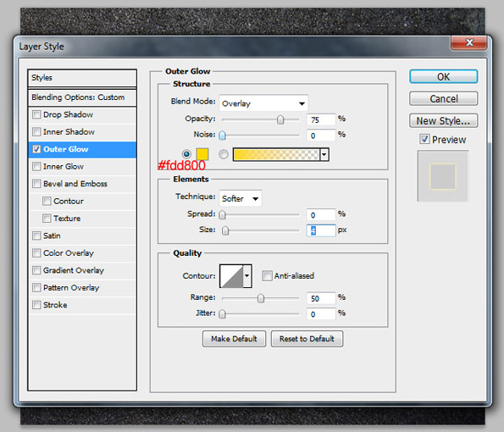Tick the Contour sub-effect checkbox
The height and width of the screenshot is (432, 504).
47,202
